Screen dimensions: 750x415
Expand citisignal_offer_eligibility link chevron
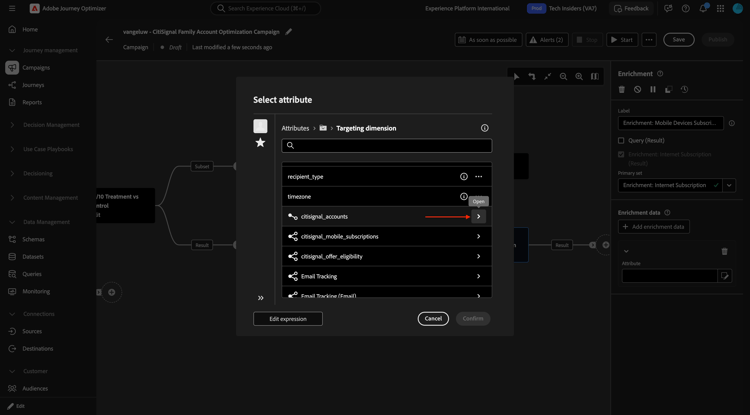478,256
